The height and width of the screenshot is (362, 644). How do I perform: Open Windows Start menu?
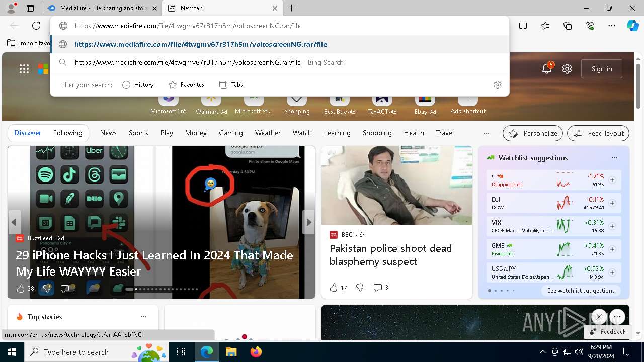tap(12, 352)
